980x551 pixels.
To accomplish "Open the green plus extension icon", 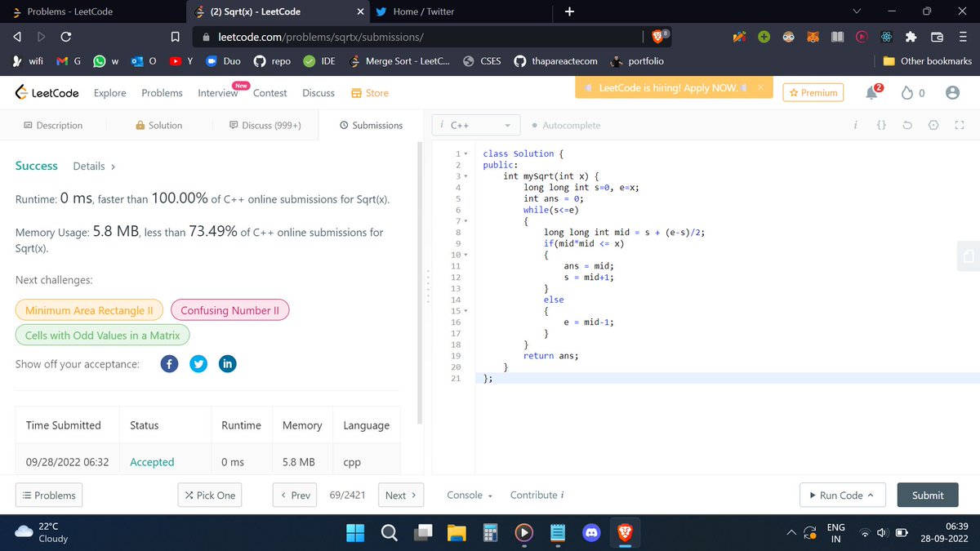I will (x=764, y=37).
